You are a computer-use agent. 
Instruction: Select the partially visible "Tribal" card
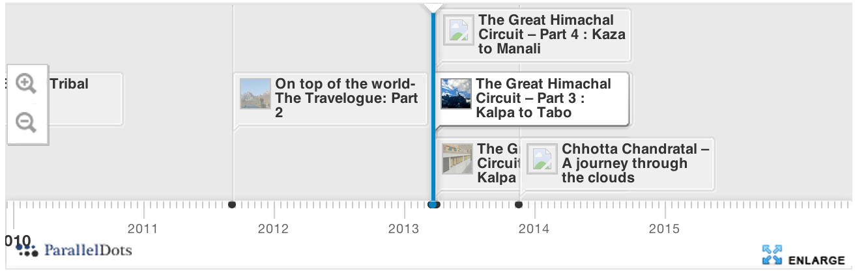tap(85, 98)
